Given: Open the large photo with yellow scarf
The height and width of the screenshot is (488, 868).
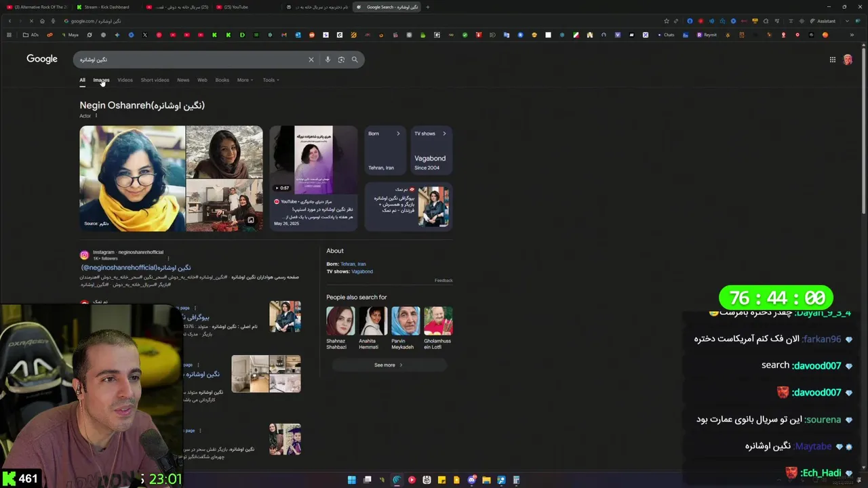Looking at the screenshot, I should point(132,178).
